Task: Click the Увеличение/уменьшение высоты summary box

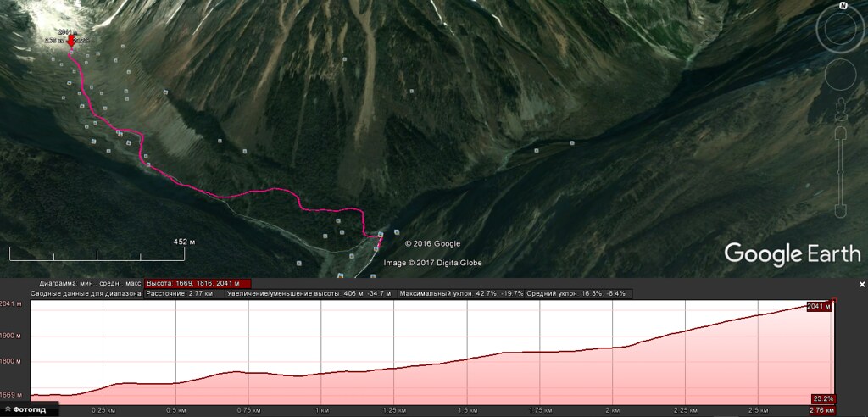Action: [x=311, y=293]
